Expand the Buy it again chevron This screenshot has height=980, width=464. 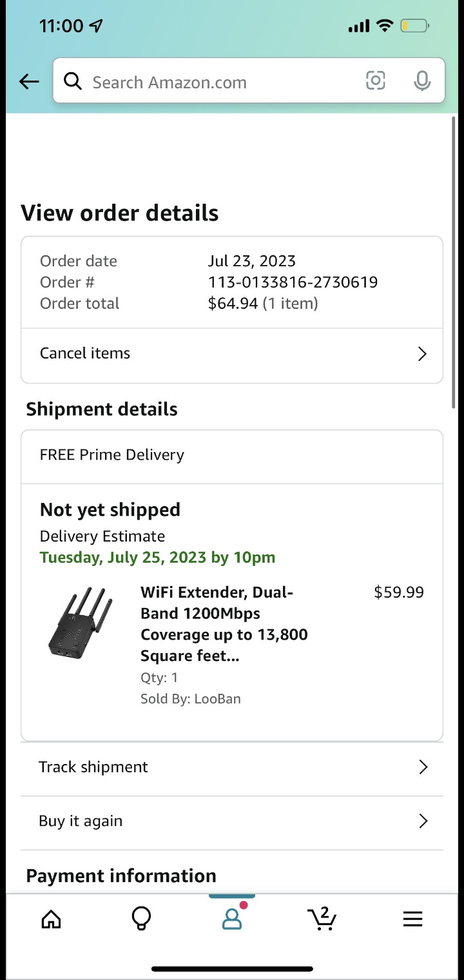(423, 821)
